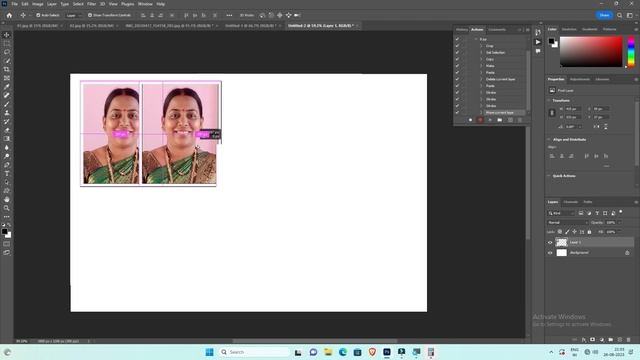Open the Window menu
Screen dimensions: 640x360
(x=145, y=4)
